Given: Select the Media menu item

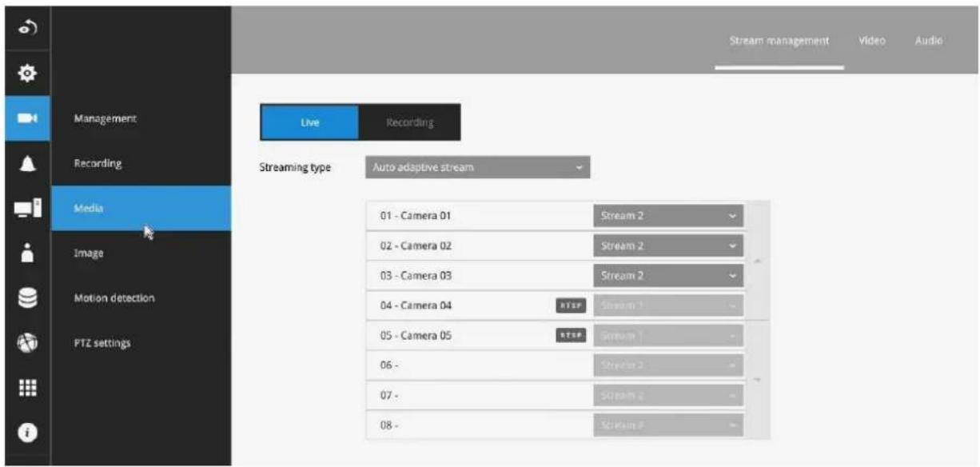Looking at the screenshot, I should pyautogui.click(x=141, y=208).
